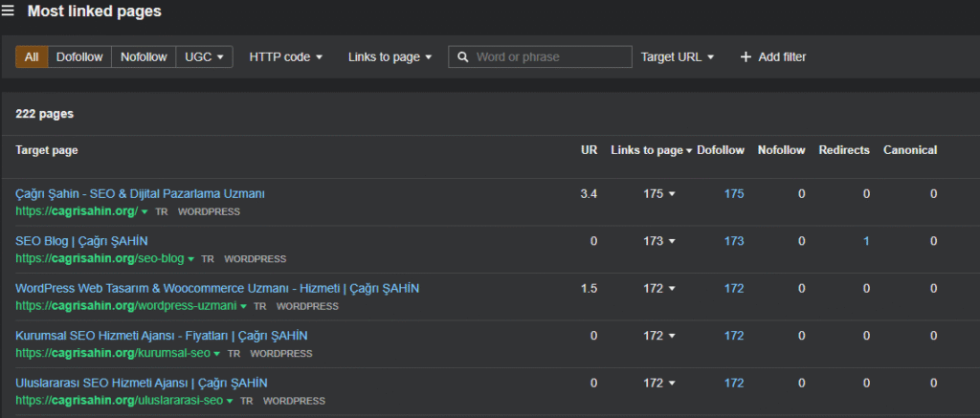Open the Target URL dropdown
Image resolution: width=980 pixels, height=418 pixels.
pyautogui.click(x=678, y=56)
